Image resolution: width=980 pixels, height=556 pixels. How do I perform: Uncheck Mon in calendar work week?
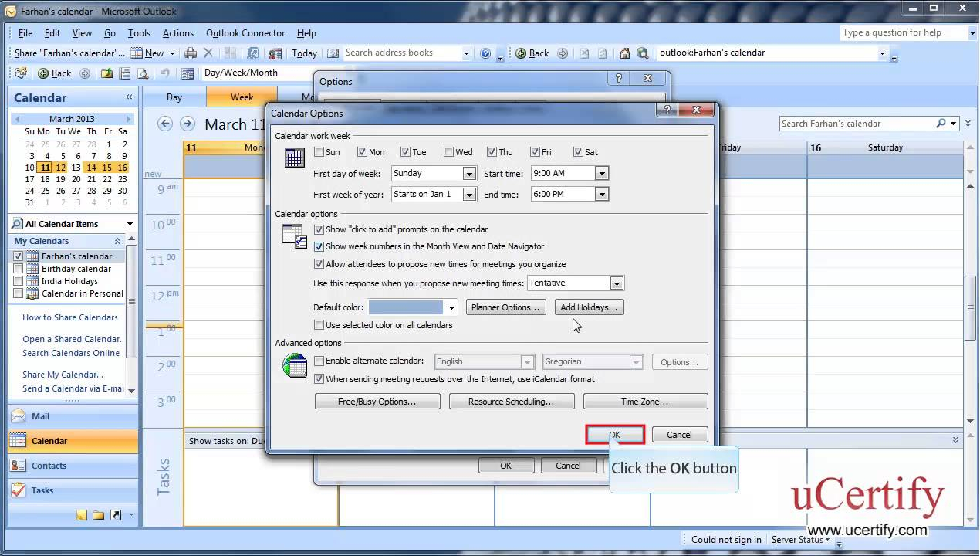click(x=363, y=152)
